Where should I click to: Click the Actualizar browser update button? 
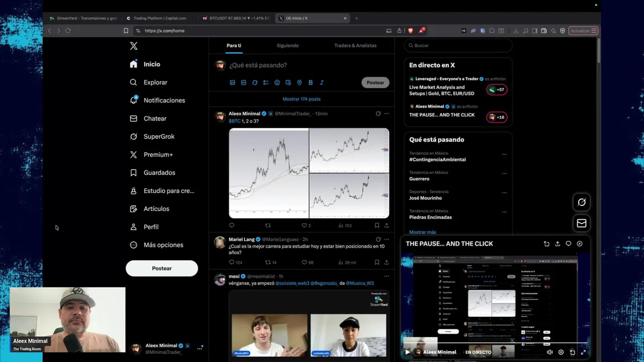(x=584, y=31)
